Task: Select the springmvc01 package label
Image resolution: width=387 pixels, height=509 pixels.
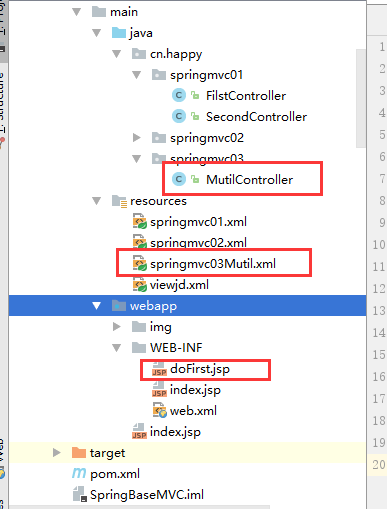Action: point(207,75)
